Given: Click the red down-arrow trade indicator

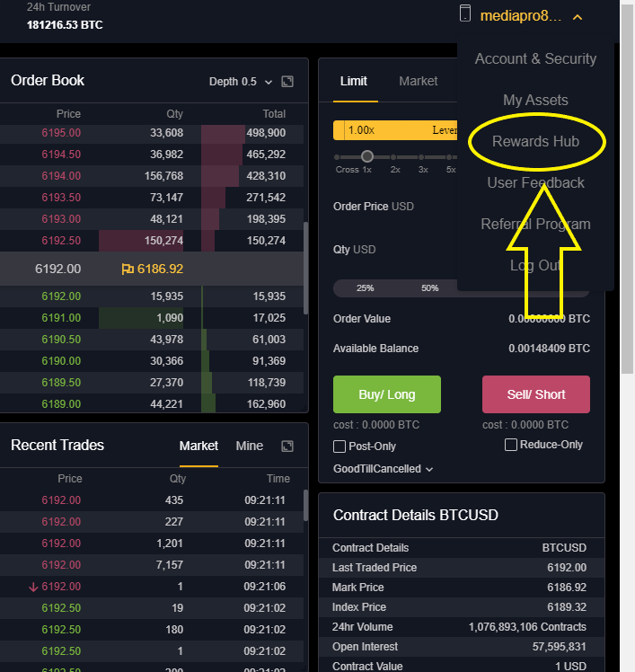Looking at the screenshot, I should click(33, 587).
